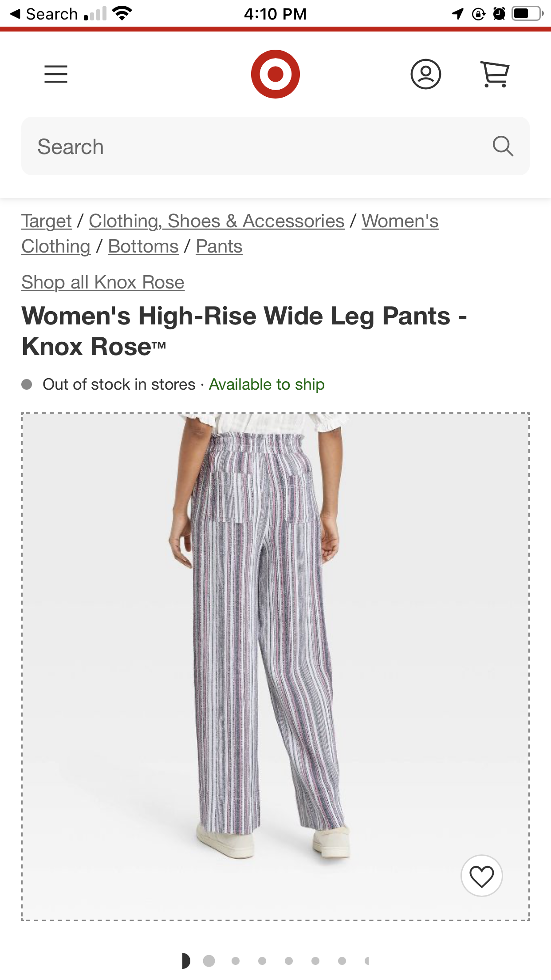Tap the Target bullseye logo

(x=275, y=74)
